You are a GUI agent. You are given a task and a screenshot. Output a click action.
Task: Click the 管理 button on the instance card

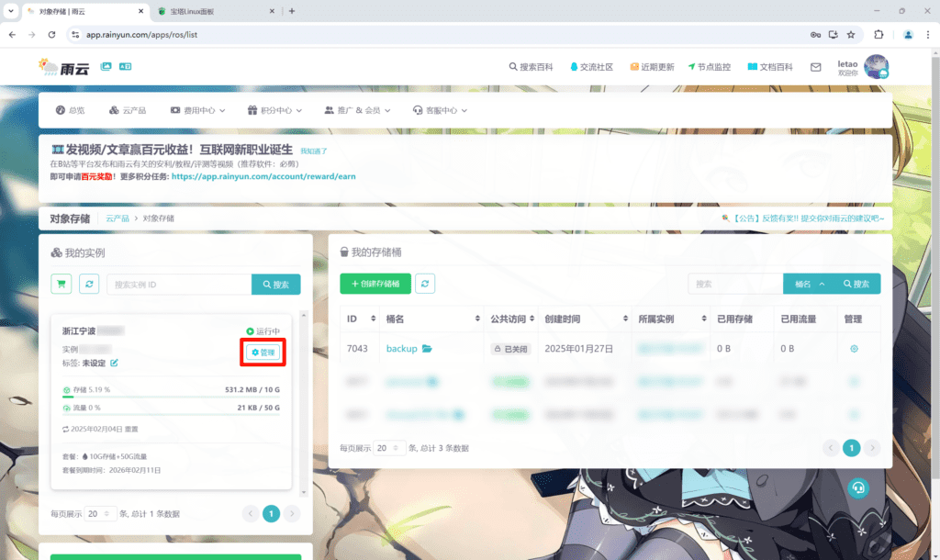(263, 353)
